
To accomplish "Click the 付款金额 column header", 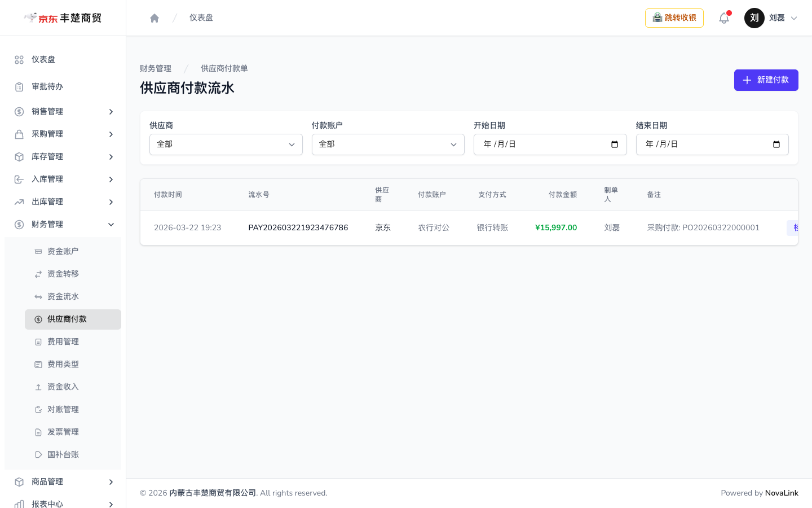I will (x=563, y=195).
